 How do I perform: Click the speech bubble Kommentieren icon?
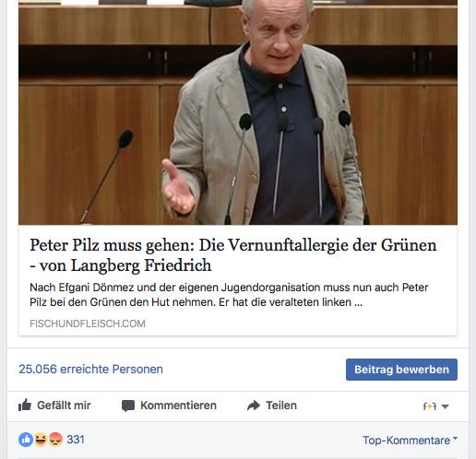coord(128,406)
